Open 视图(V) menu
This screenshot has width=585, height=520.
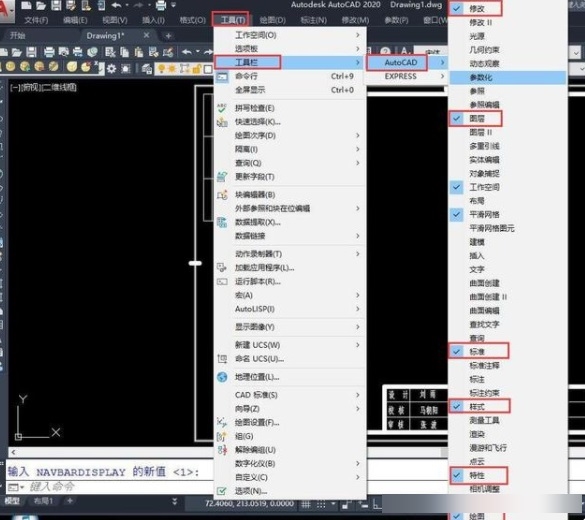[x=115, y=20]
